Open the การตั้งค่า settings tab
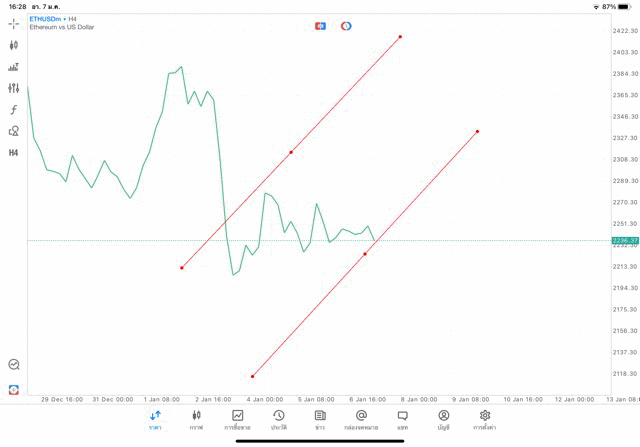Screen dimensions: 640x447 click(x=485, y=419)
